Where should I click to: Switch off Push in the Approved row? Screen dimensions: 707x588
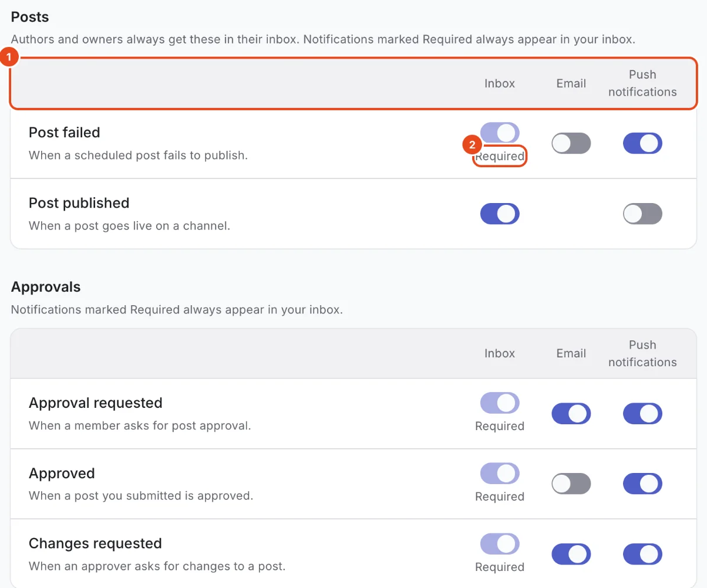click(642, 484)
